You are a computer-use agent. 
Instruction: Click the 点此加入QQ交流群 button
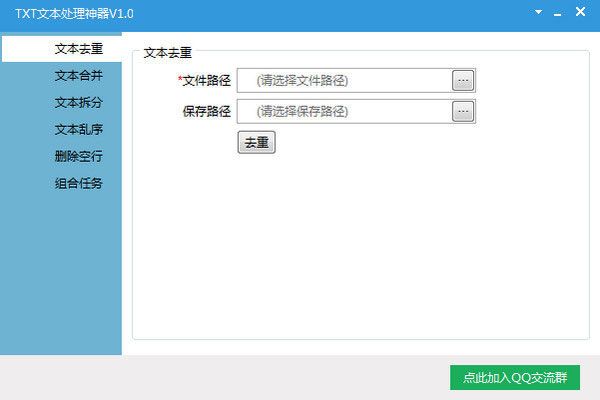(515, 378)
